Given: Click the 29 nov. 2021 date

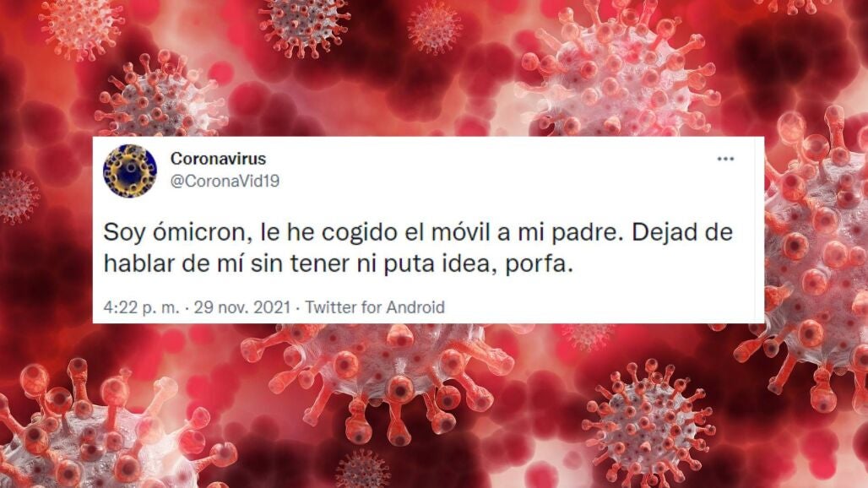Looking at the screenshot, I should [x=242, y=307].
